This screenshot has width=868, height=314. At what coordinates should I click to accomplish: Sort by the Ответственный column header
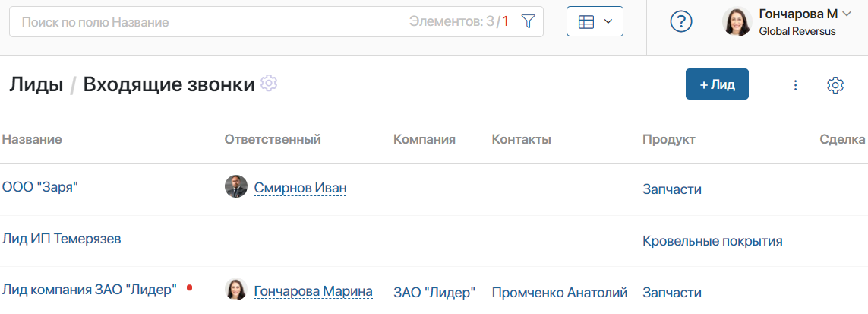(273, 139)
